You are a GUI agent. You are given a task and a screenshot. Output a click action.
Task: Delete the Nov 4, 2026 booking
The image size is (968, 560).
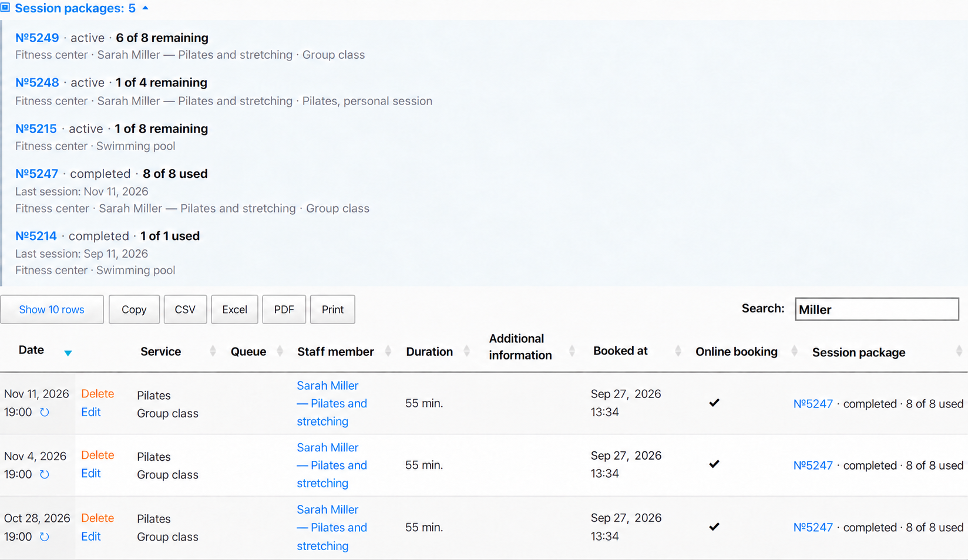coord(98,455)
